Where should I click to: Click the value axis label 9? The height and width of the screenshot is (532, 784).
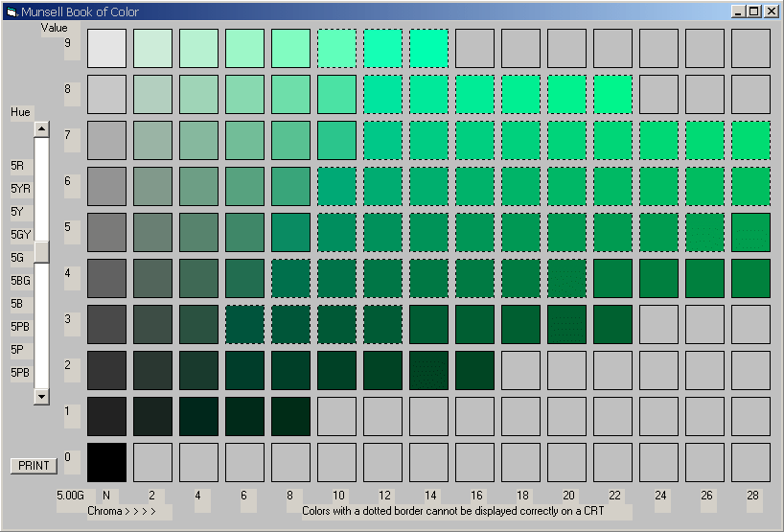click(x=67, y=43)
